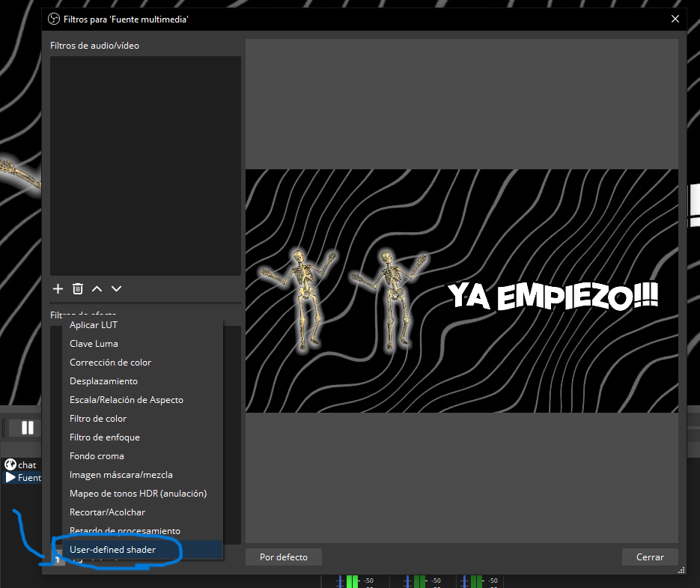Select the Fuente multimedia source row
The image size is (700, 588).
pyautogui.click(x=22, y=478)
